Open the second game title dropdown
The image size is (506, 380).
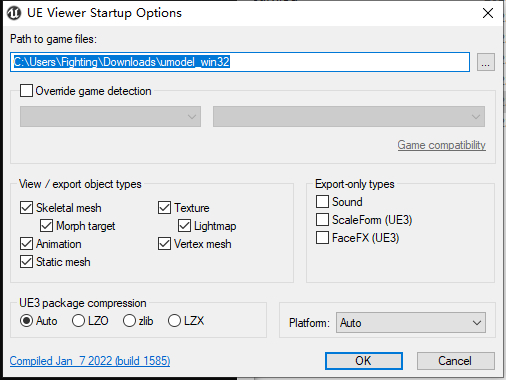349,117
